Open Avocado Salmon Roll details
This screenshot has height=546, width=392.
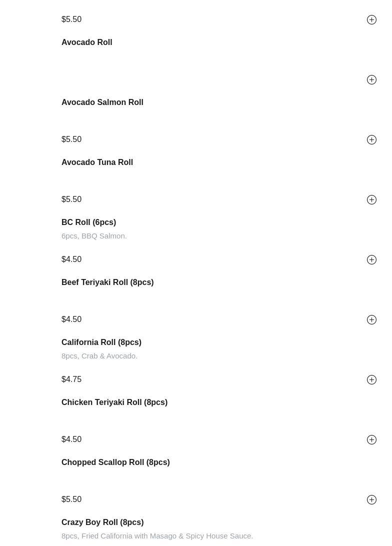102,102
